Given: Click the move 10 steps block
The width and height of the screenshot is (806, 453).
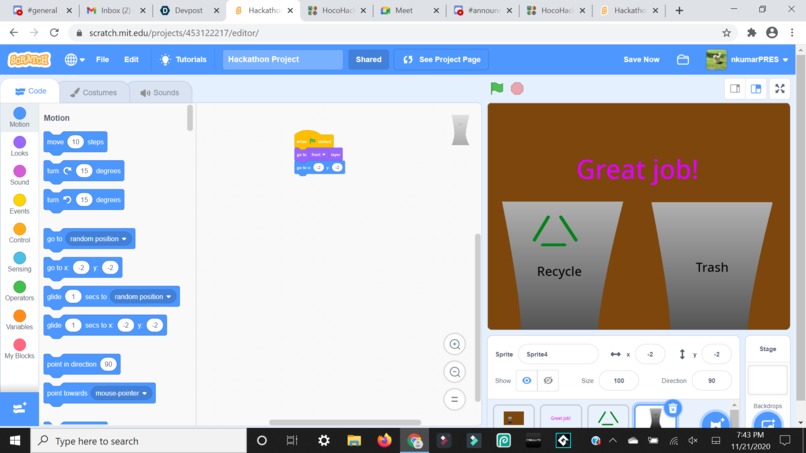Looking at the screenshot, I should (75, 142).
